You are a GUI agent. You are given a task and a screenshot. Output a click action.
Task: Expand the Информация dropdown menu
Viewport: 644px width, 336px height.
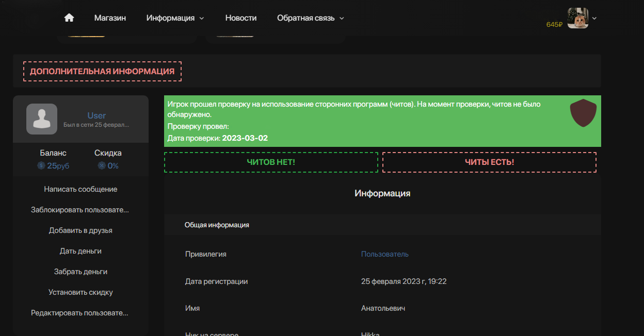point(175,18)
